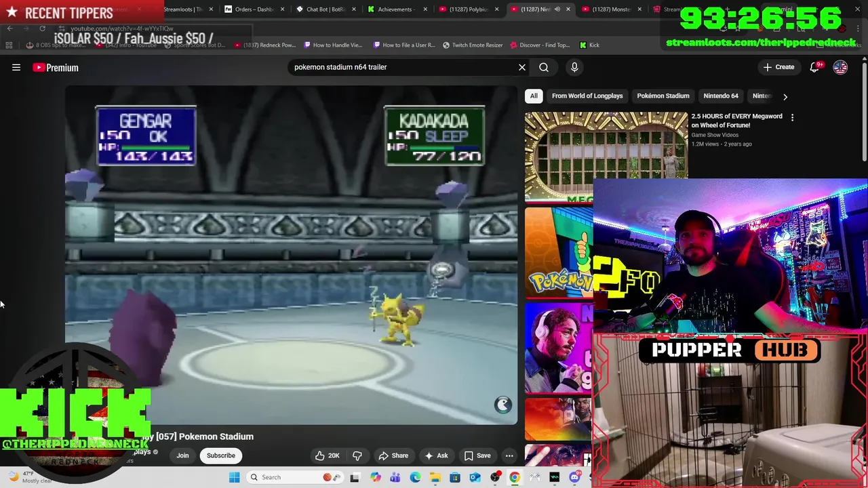Start voice search with the microphone
The width and height of the screenshot is (868, 488).
pos(574,67)
